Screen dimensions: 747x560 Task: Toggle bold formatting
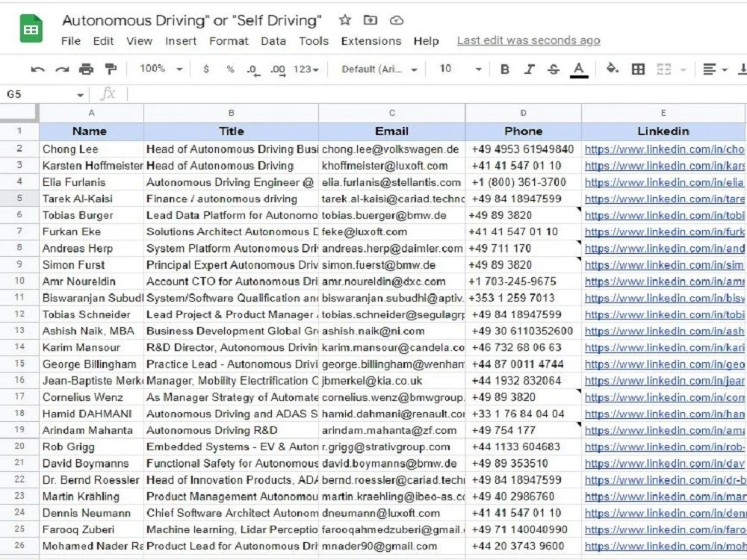[505, 69]
